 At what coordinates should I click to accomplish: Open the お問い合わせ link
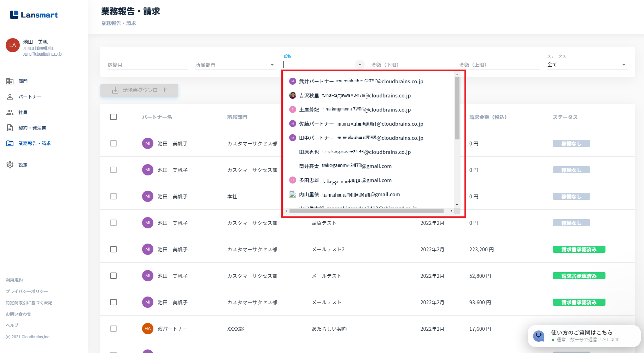coord(18,314)
